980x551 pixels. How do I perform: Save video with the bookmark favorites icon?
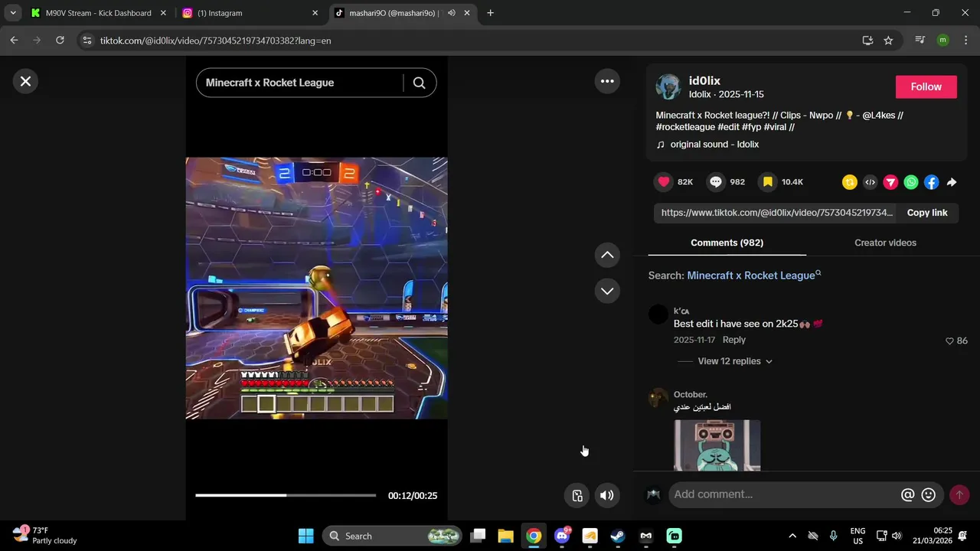[x=767, y=181]
